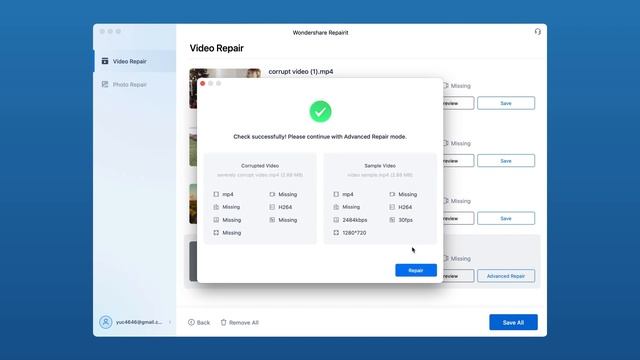Click the Corrupted Video mp4 format icon
The height and width of the screenshot is (360, 640).
tap(216, 194)
